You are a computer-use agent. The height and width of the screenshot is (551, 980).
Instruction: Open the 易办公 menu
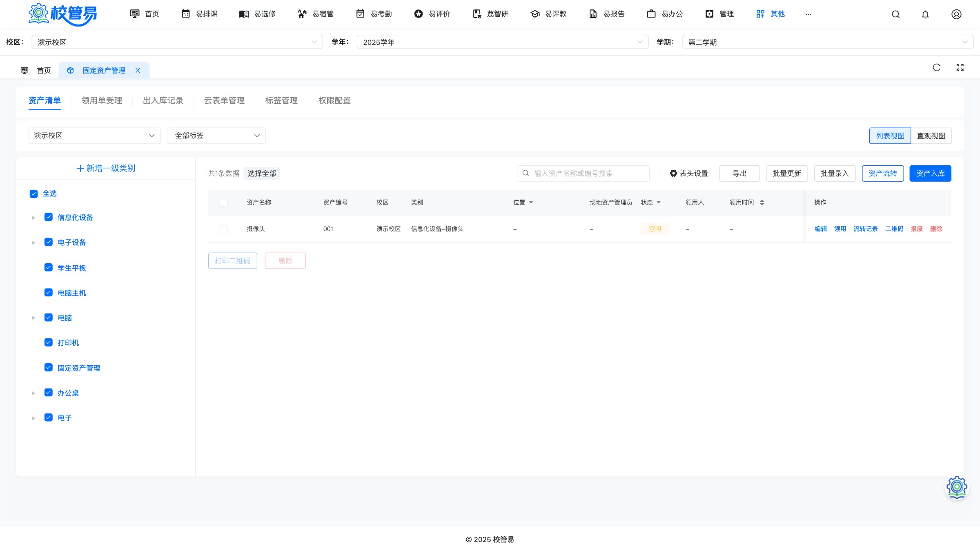[665, 14]
